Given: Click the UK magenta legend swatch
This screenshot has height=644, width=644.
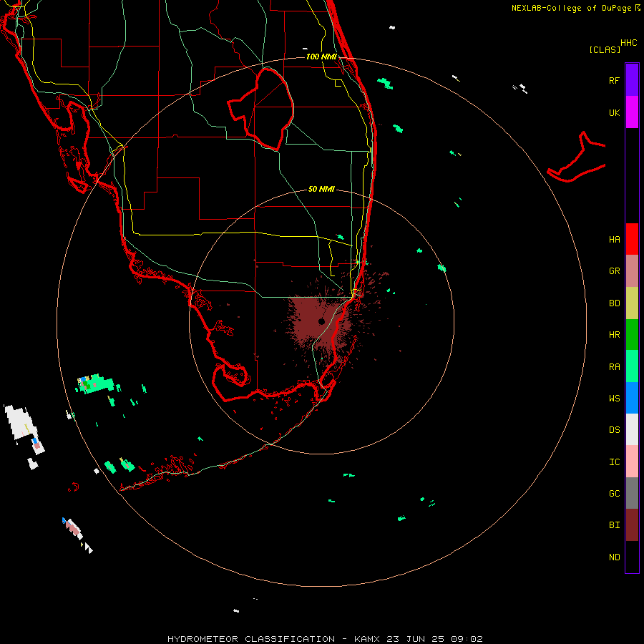Looking at the screenshot, I should [x=632, y=112].
